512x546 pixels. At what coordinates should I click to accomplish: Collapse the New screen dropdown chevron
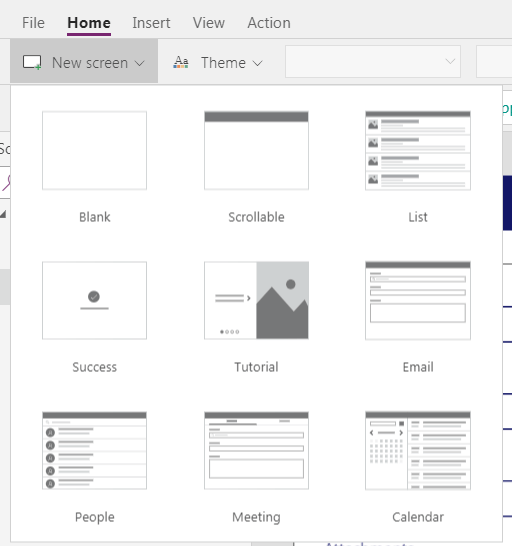[140, 63]
